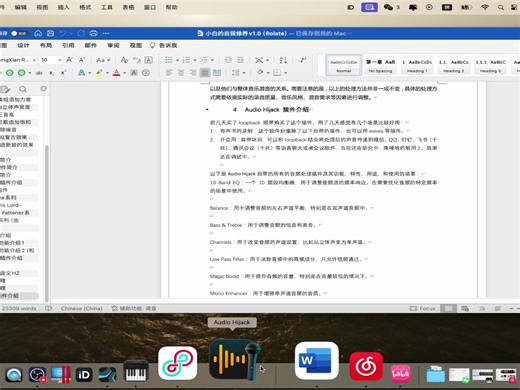Open the Change Case Aa dropdown
The image size is (520, 390).
(x=103, y=60)
